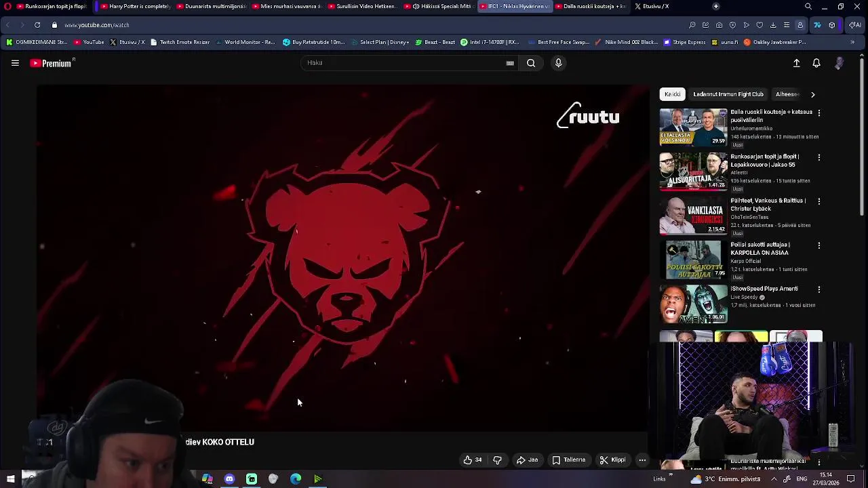Image resolution: width=868 pixels, height=488 pixels.
Task: Open Runkosarjan topit ja flopit title link
Action: (x=764, y=160)
